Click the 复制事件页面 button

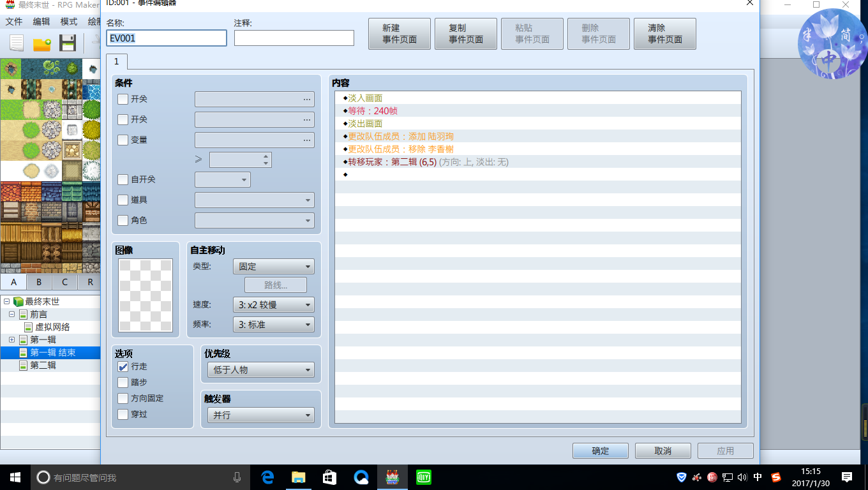(x=466, y=34)
